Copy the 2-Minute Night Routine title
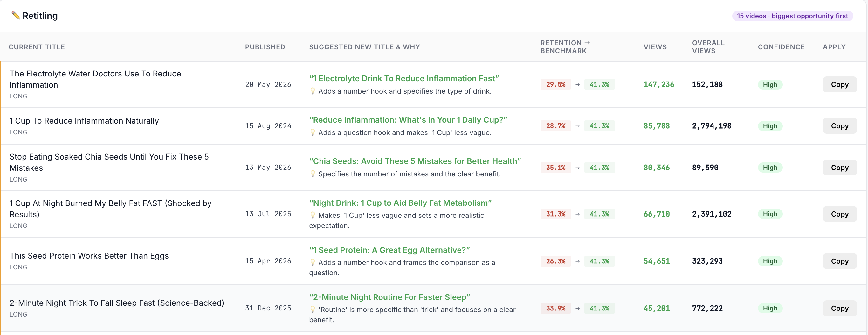Image resolution: width=868 pixels, height=335 pixels. click(x=839, y=308)
